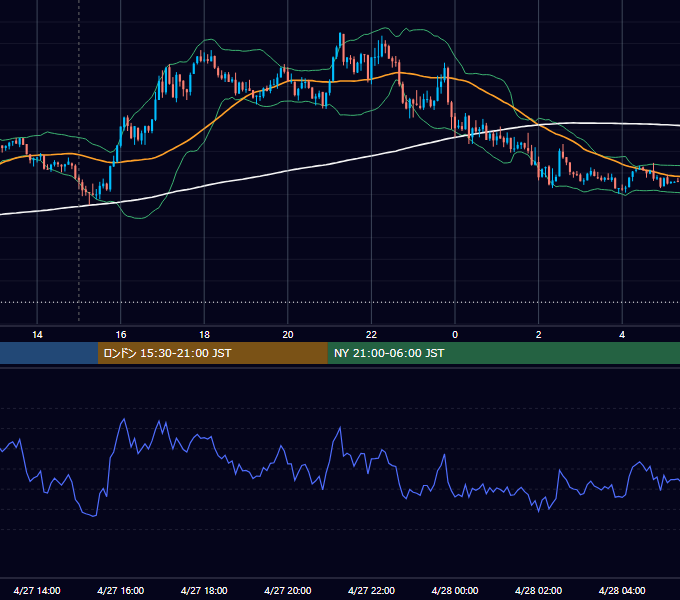Click the 4/27 18:00 label on the indicator axis

coord(204,590)
